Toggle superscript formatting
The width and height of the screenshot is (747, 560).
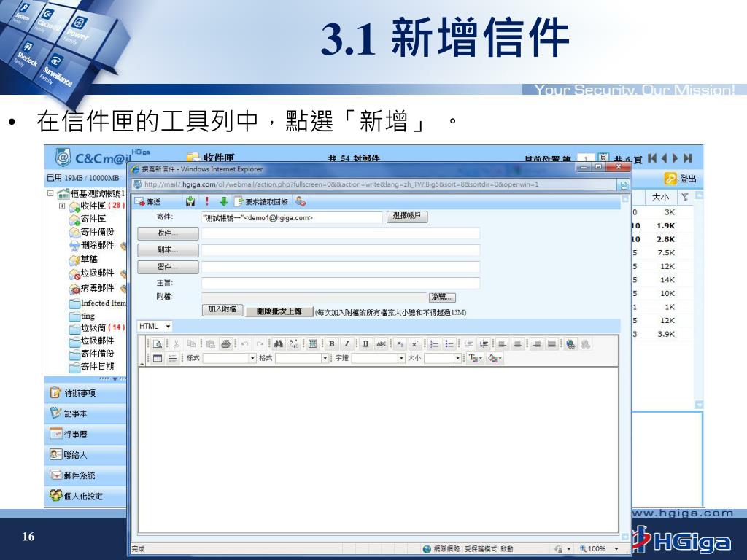(x=415, y=344)
